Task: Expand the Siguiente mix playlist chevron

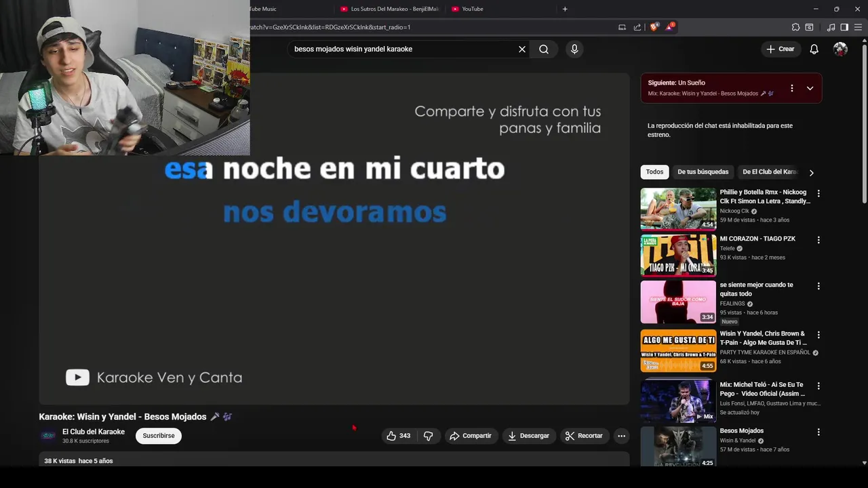Action: tap(810, 88)
